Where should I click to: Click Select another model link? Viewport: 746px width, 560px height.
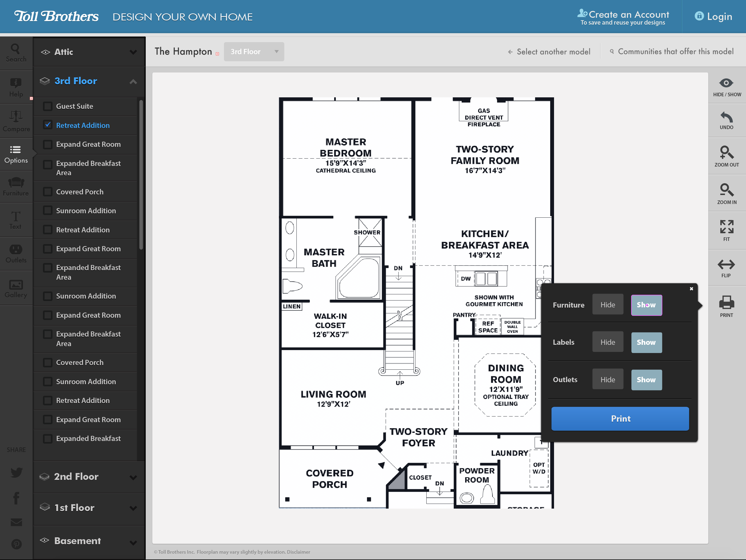[549, 51]
